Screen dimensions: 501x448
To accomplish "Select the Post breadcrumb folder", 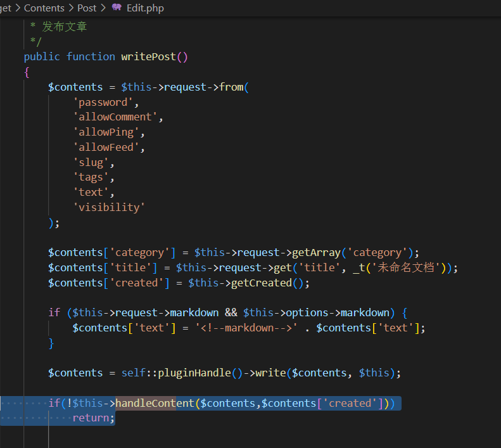I will pos(87,8).
